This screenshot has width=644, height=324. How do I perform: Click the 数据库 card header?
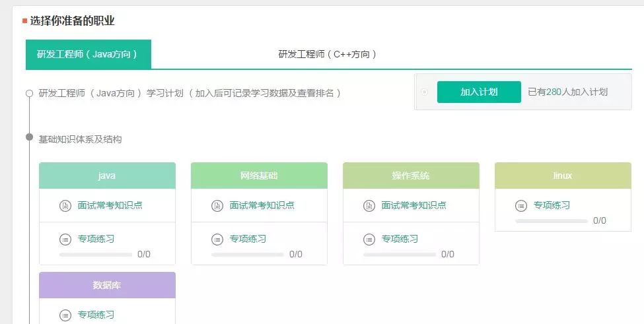(107, 285)
